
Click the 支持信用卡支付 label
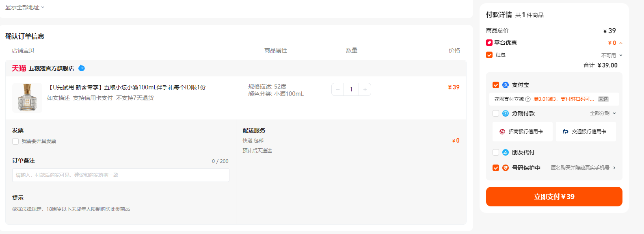(x=93, y=98)
